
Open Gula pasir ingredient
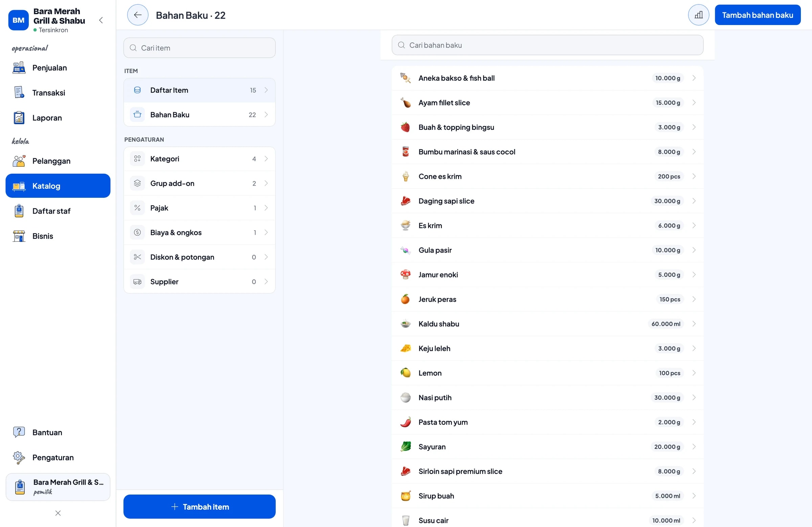click(x=547, y=250)
